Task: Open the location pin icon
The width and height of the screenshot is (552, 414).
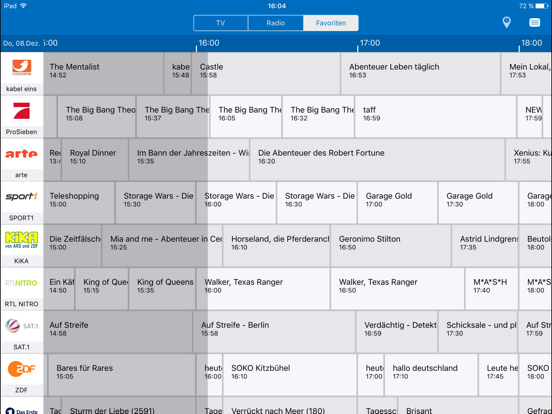Action: click(506, 23)
